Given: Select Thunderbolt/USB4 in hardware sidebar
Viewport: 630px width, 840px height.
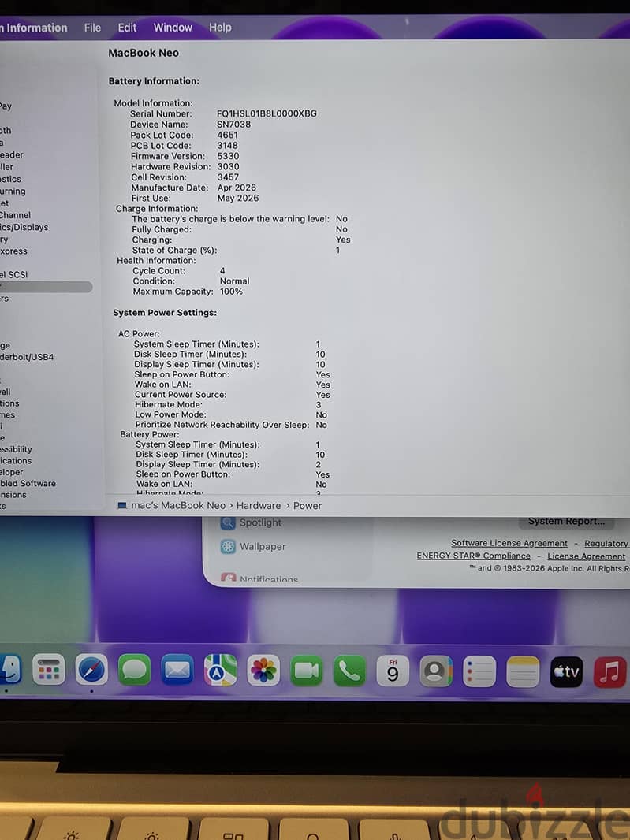Looking at the screenshot, I should pos(27,357).
